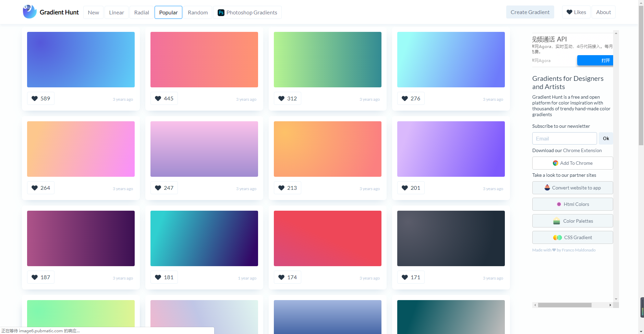Open CSS Gradient partner site
The height and width of the screenshot is (334, 644).
point(572,237)
